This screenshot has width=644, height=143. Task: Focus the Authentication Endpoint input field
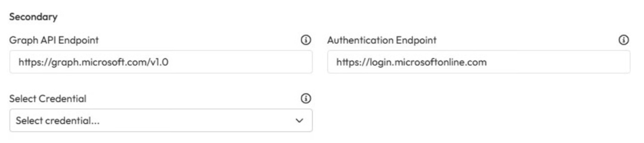pos(478,62)
